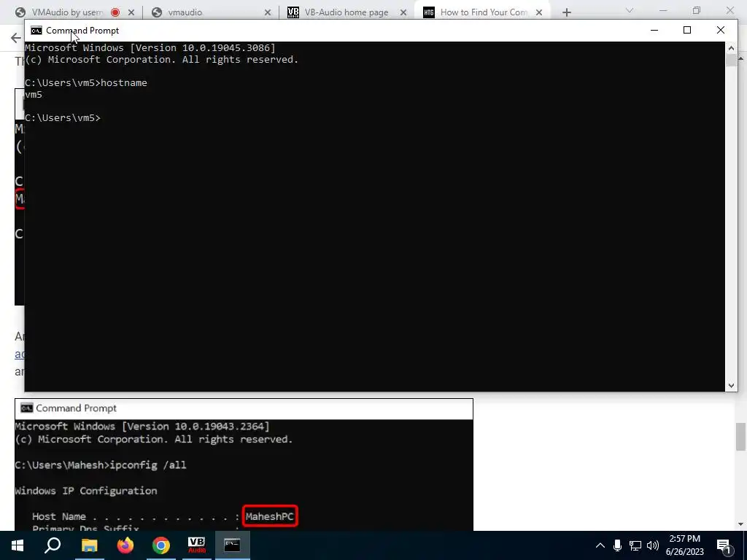Close the How to Find tab
This screenshot has width=747, height=560.
point(539,12)
